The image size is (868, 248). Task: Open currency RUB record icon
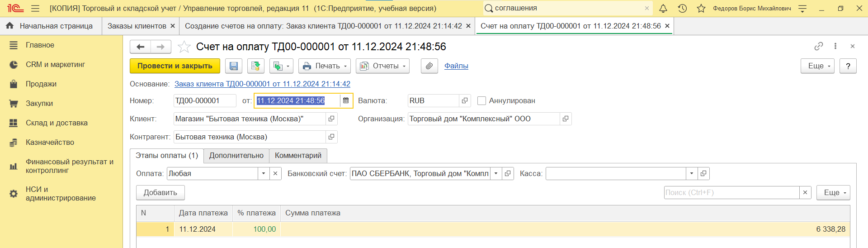click(465, 101)
